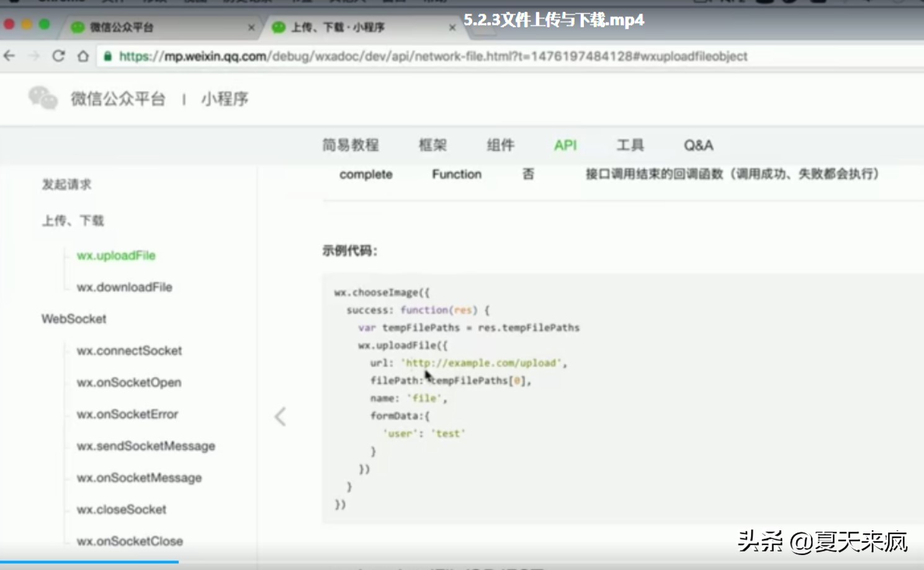Open the 工具 navigation tab

point(630,145)
